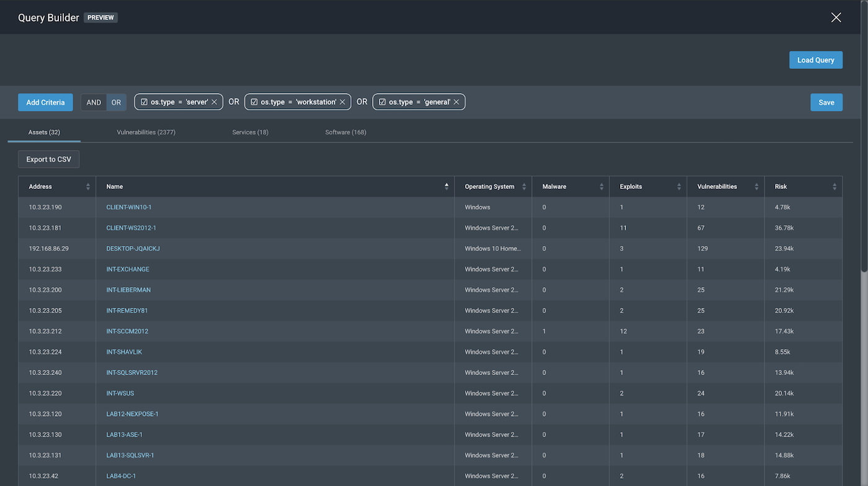Sort by Vulnerabilities column arrows

[756, 187]
